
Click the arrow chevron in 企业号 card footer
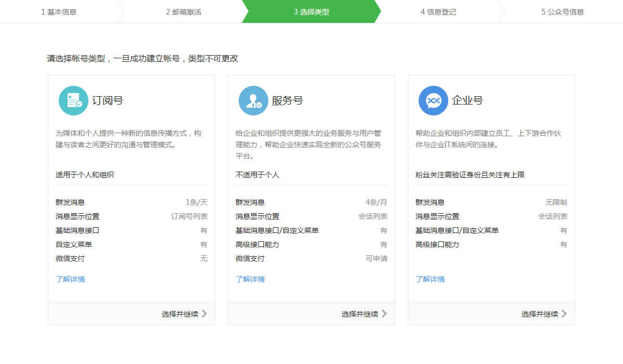click(x=564, y=314)
